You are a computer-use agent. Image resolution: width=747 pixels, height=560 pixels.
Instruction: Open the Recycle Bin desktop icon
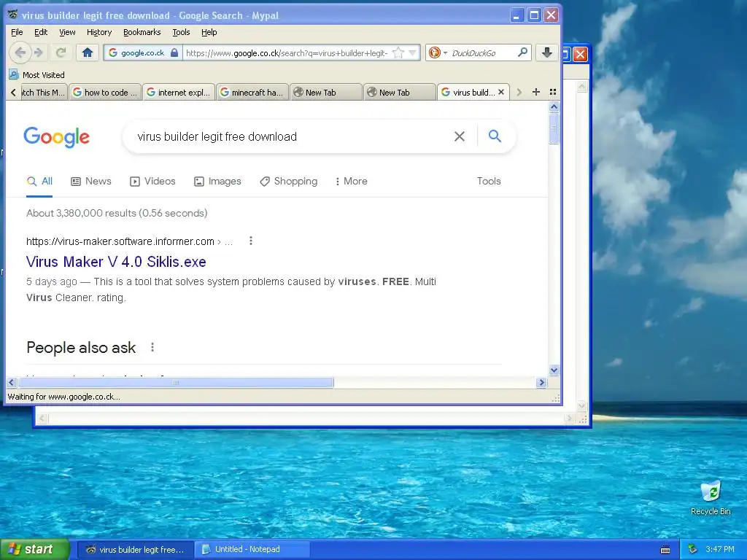click(711, 498)
